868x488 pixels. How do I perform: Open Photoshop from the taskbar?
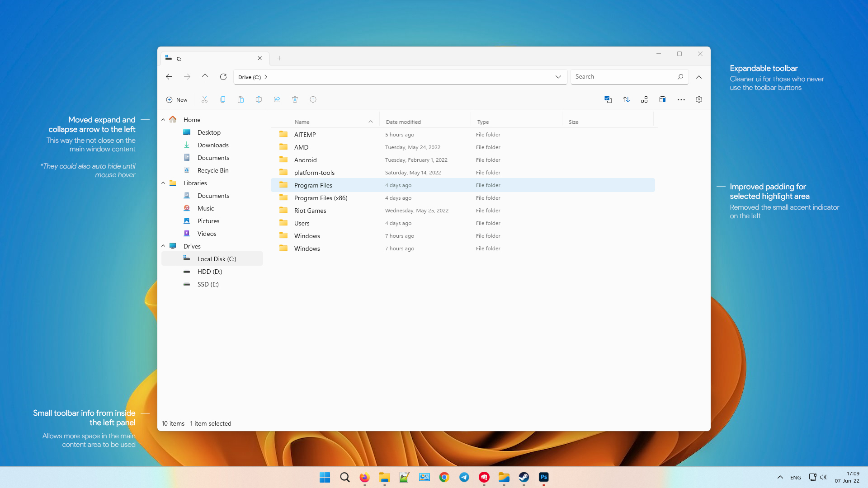point(544,477)
